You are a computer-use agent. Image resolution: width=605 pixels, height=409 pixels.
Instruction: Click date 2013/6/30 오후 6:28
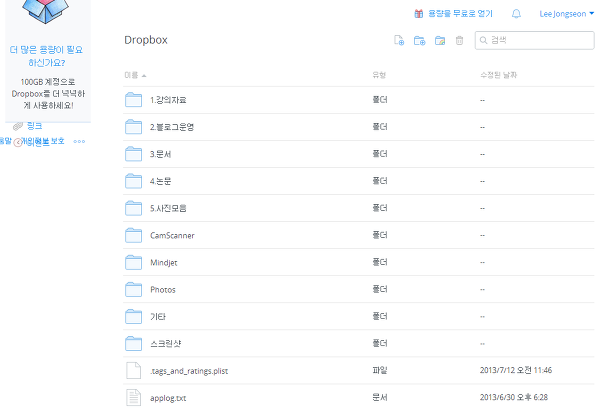click(x=514, y=397)
